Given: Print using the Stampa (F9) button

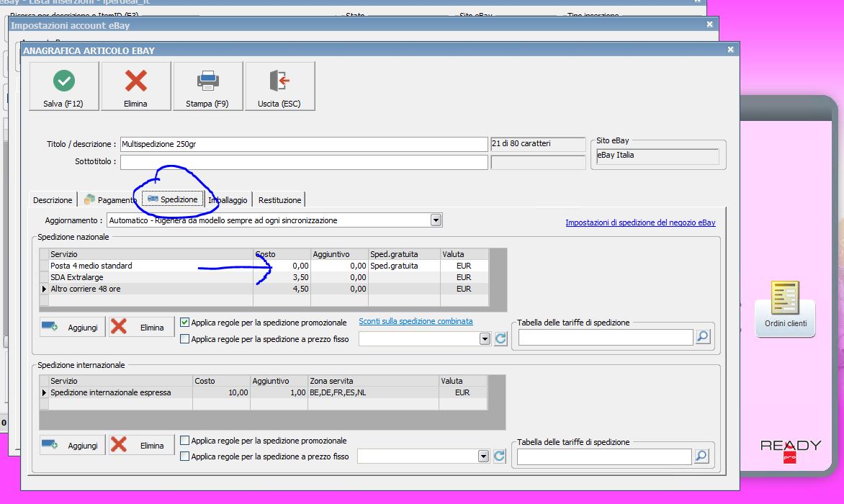Looking at the screenshot, I should (x=208, y=86).
